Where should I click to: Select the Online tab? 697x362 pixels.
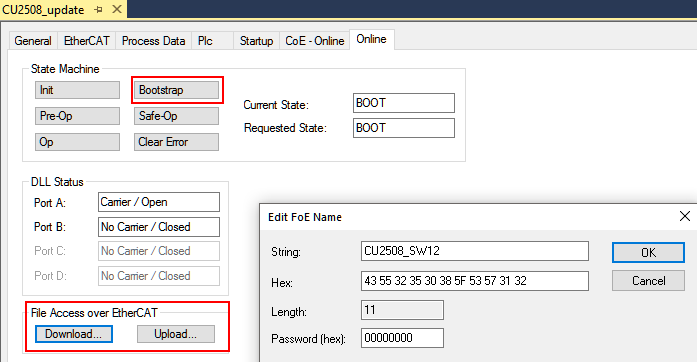click(x=372, y=39)
